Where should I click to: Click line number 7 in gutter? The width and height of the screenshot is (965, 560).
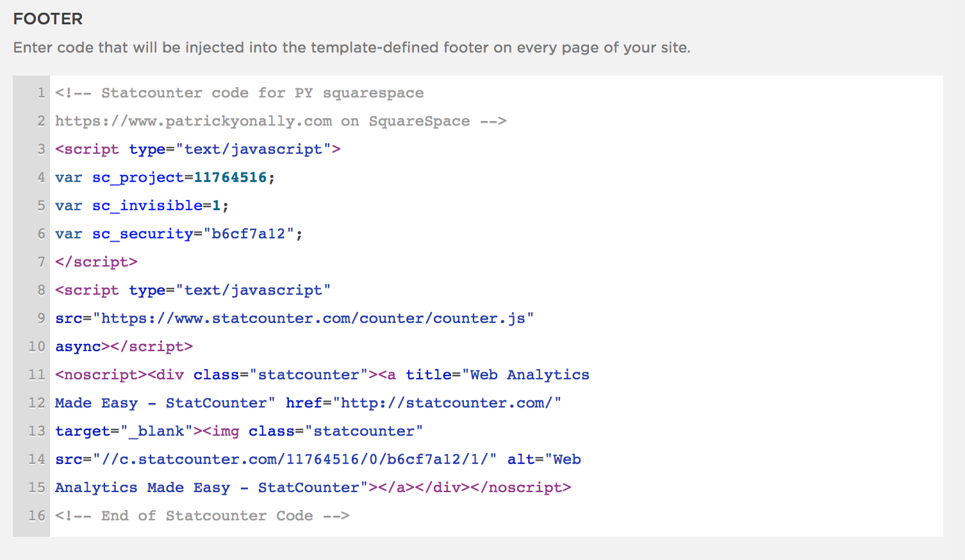point(41,262)
